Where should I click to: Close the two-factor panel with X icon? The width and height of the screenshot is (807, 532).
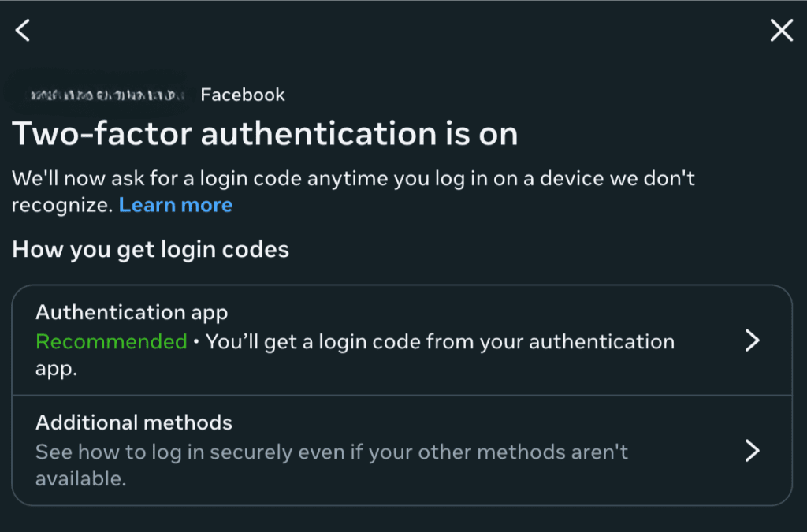coord(781,31)
